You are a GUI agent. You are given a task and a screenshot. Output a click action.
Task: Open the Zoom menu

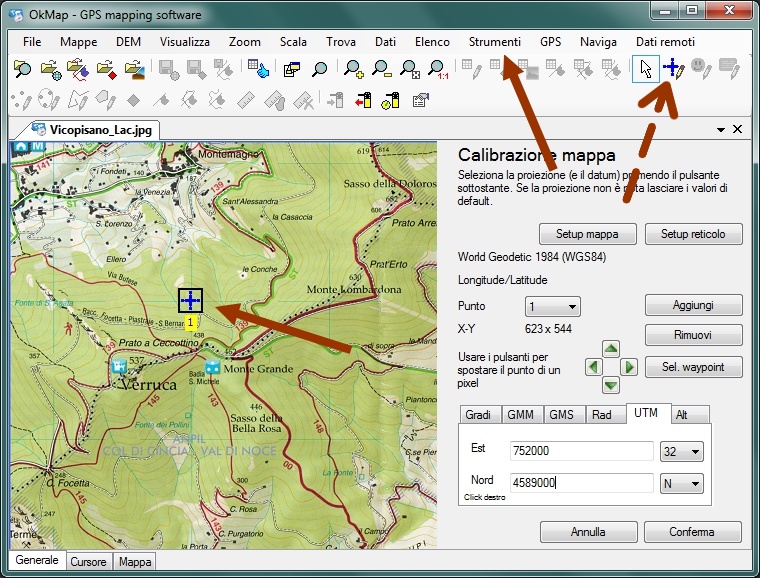tap(245, 42)
